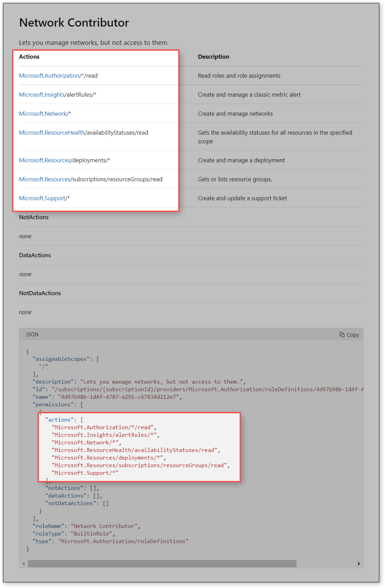The height and width of the screenshot is (588, 385).
Task: Click the Network Contributor heading
Action: (x=74, y=22)
